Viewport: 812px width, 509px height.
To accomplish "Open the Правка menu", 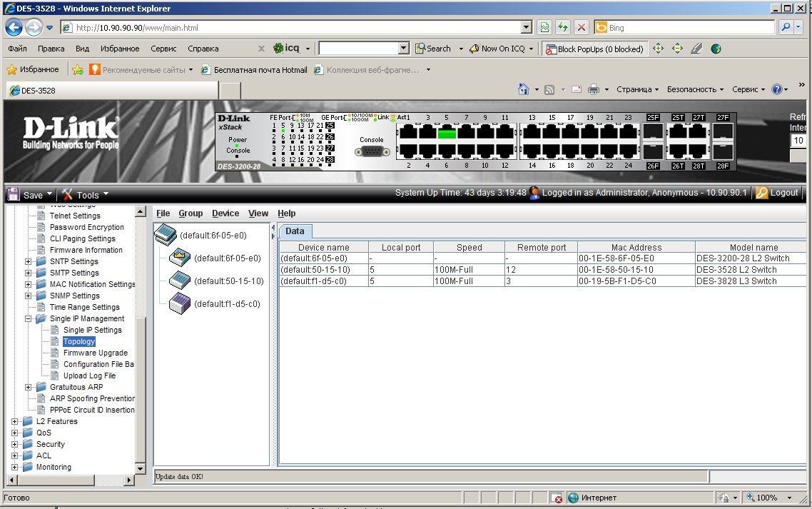I will pyautogui.click(x=51, y=49).
